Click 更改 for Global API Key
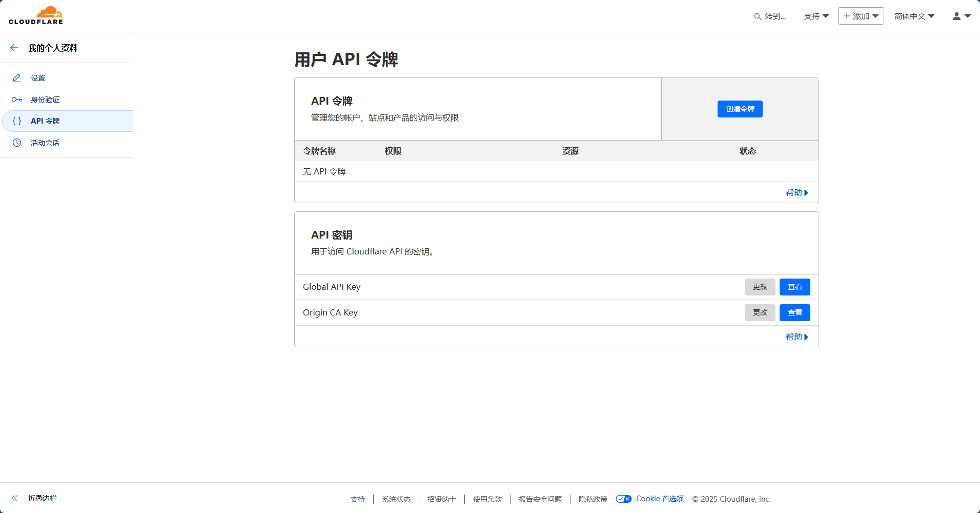980x513 pixels. pyautogui.click(x=760, y=287)
